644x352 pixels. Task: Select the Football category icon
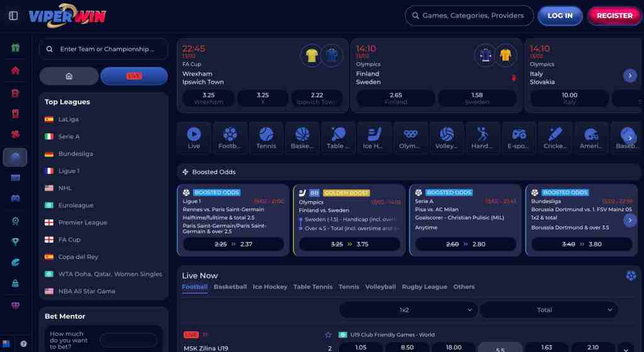[230, 138]
